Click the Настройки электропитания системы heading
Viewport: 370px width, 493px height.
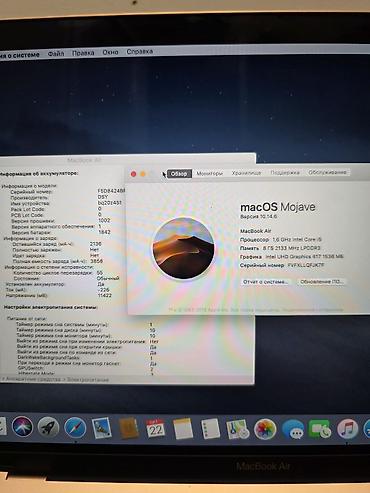[51, 307]
